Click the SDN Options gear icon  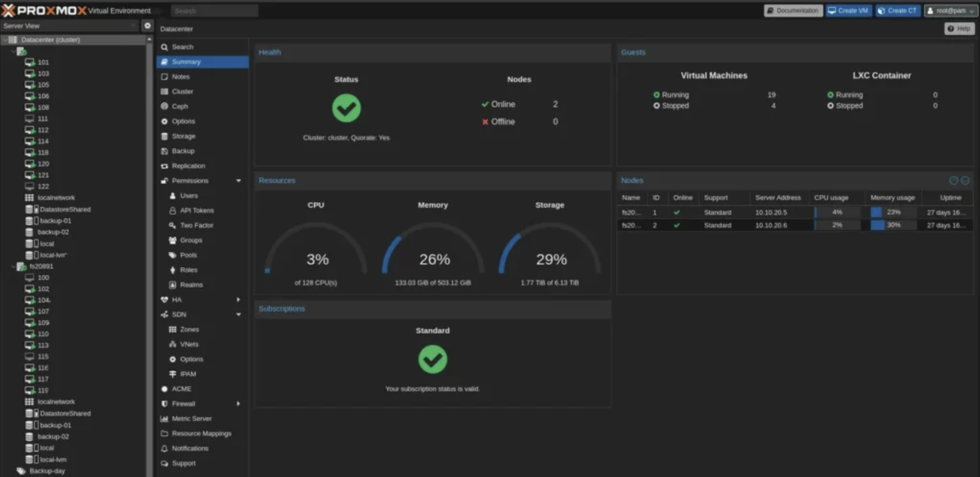[x=173, y=359]
